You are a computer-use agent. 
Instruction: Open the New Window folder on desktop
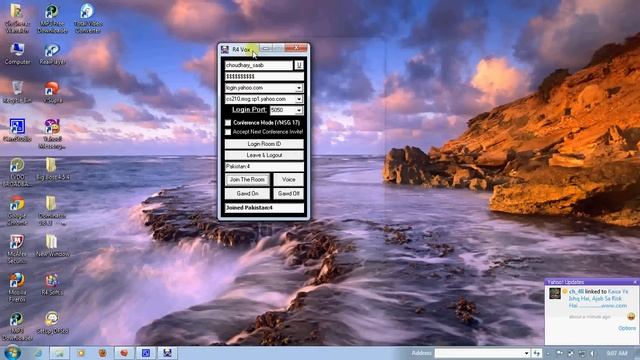tap(52, 245)
